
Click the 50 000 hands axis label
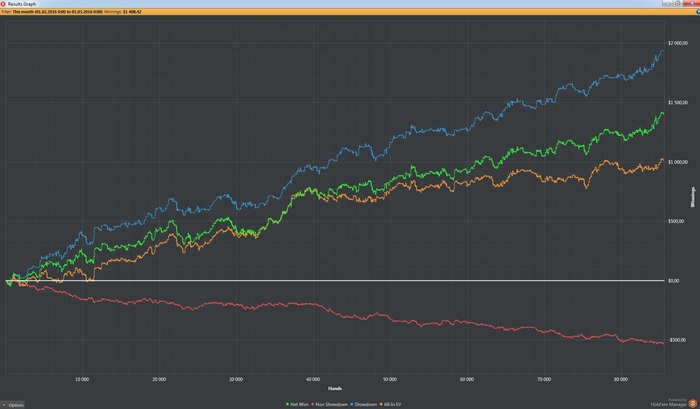pyautogui.click(x=390, y=380)
